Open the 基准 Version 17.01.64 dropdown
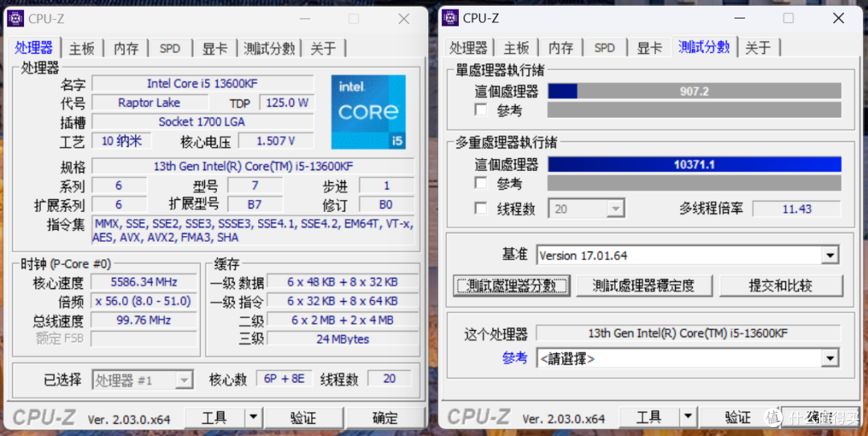Viewport: 868px width, 436px height. [x=687, y=255]
